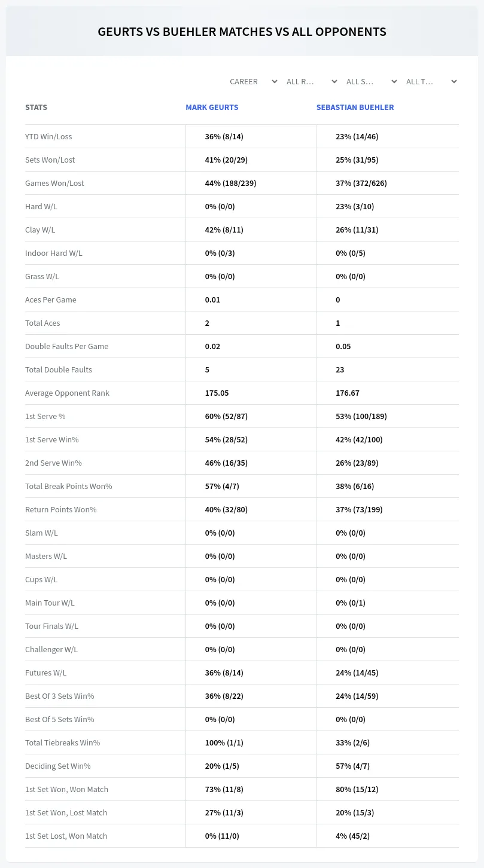484x868 pixels.
Task: Click Geurts' 1st Serve % value
Action: pyautogui.click(x=226, y=416)
